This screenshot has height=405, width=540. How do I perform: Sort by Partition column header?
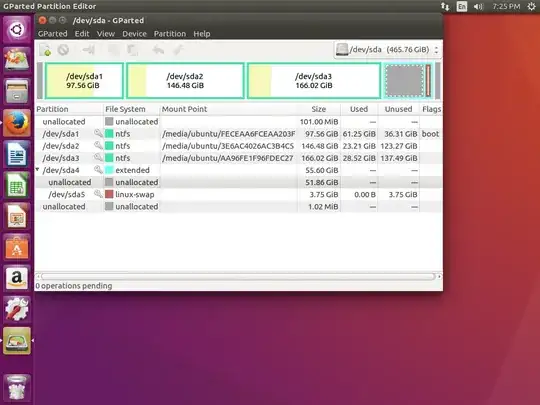69,109
